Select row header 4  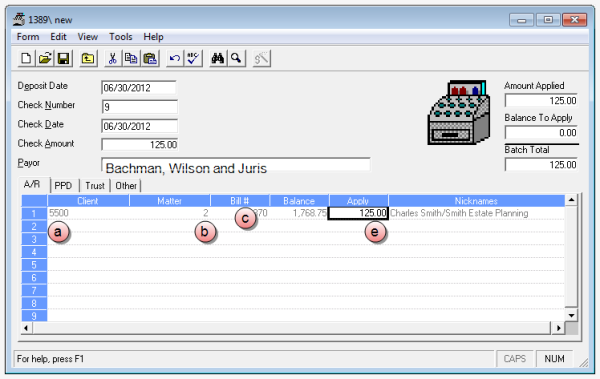pyautogui.click(x=34, y=252)
